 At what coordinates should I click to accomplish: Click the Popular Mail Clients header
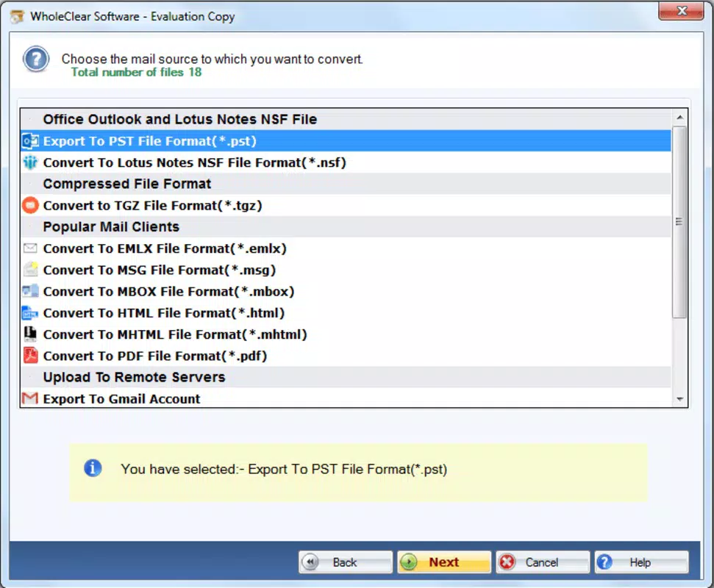tap(346, 226)
